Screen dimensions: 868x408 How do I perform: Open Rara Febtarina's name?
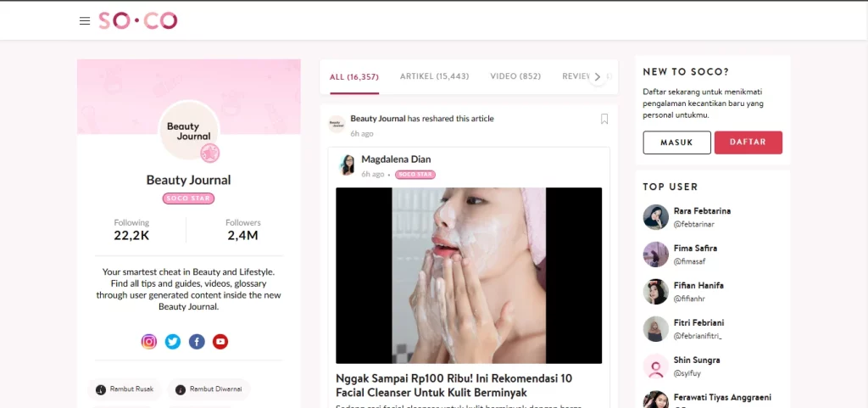coord(702,211)
